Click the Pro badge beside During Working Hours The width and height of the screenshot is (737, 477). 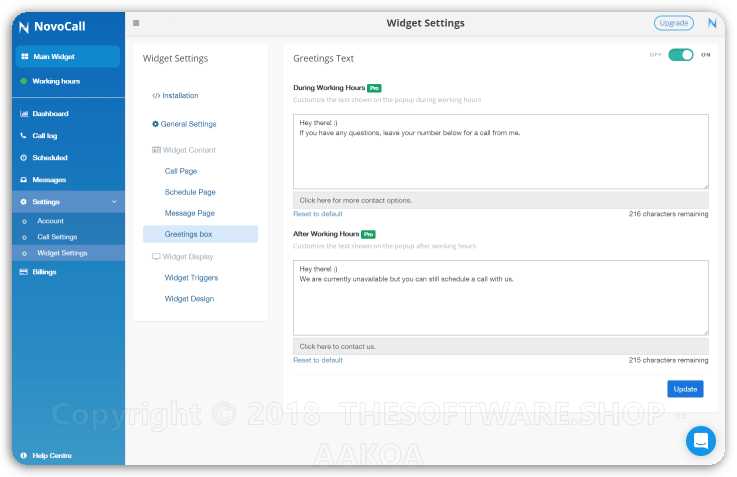(374, 88)
